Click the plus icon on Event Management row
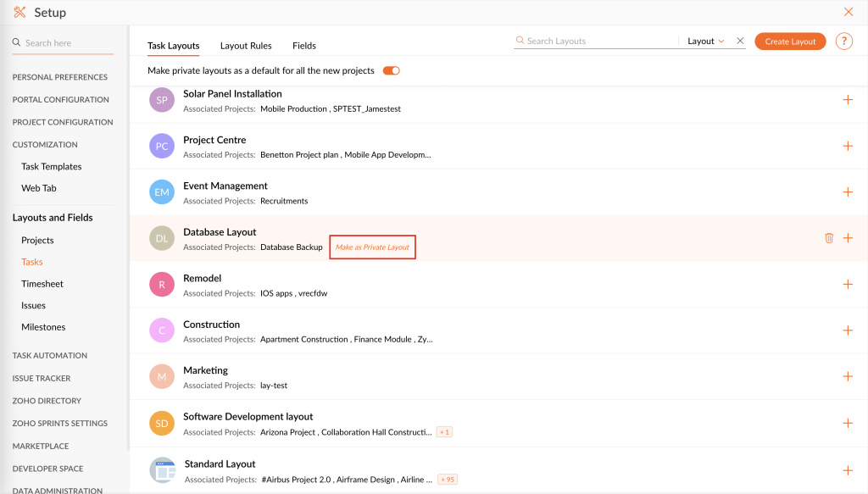868x494 pixels. coord(848,192)
